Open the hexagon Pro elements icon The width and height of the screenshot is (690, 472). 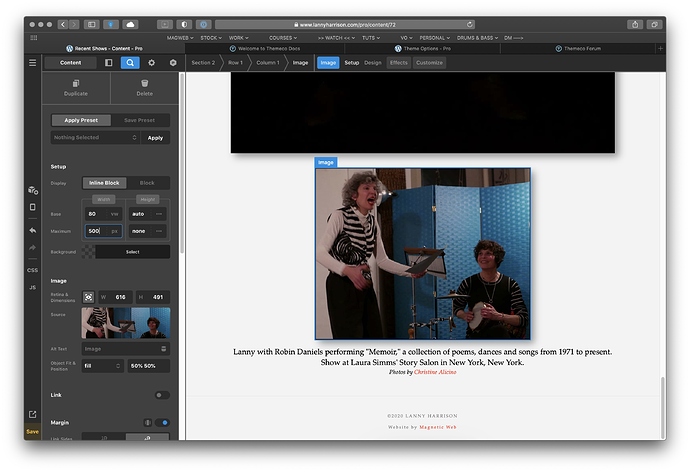pyautogui.click(x=173, y=62)
